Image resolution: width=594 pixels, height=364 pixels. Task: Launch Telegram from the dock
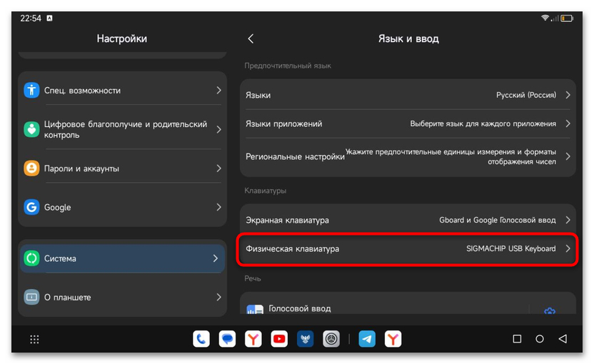click(367, 339)
